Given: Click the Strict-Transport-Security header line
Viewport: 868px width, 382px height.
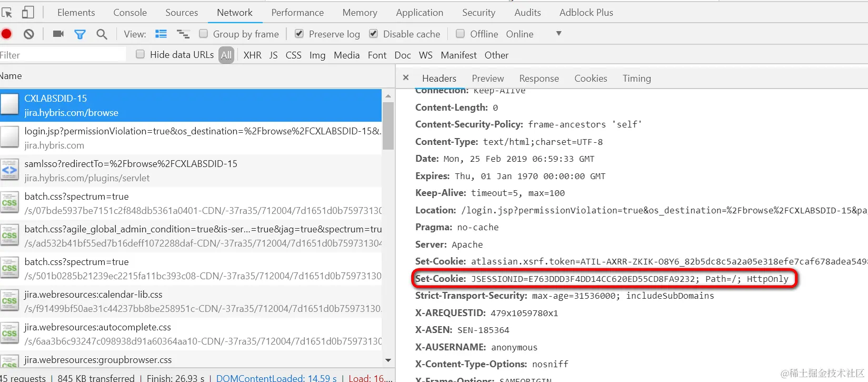Looking at the screenshot, I should tap(564, 296).
